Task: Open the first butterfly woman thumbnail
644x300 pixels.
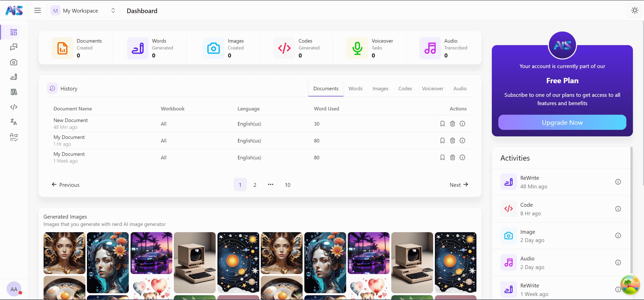Action: 65,253
